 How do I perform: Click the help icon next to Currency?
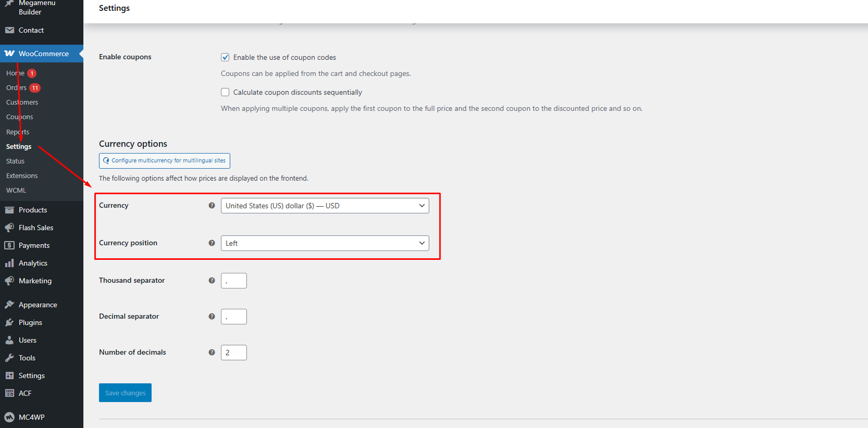click(x=212, y=206)
